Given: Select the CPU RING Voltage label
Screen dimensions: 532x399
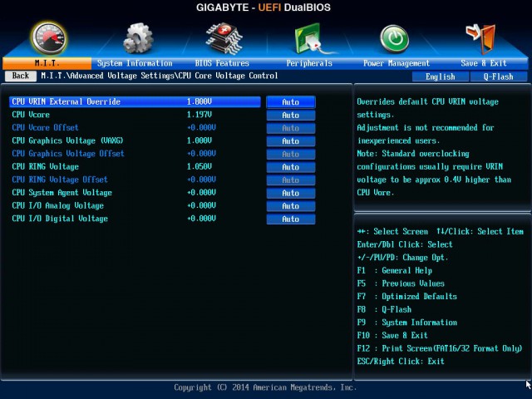Looking at the screenshot, I should (x=45, y=166).
